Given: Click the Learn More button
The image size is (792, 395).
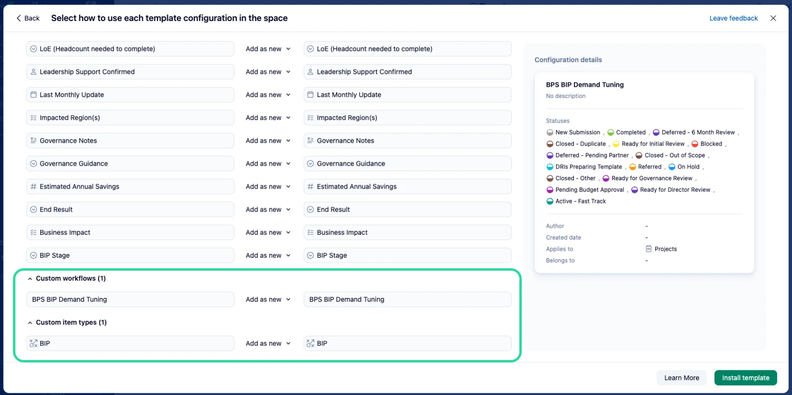Looking at the screenshot, I should point(681,378).
